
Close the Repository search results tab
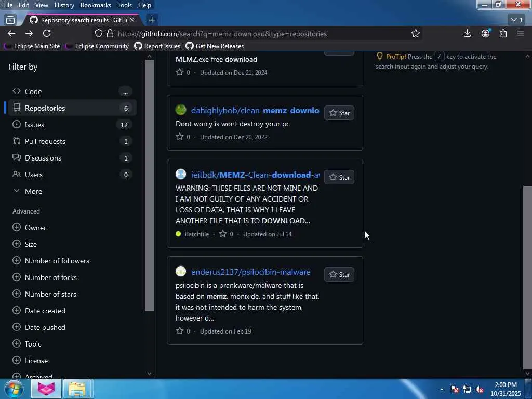132,20
